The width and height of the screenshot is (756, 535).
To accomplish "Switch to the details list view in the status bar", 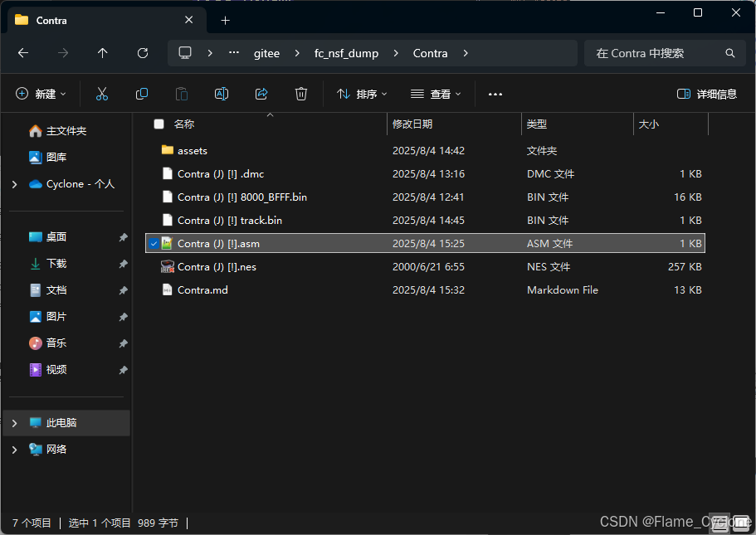I will [719, 523].
